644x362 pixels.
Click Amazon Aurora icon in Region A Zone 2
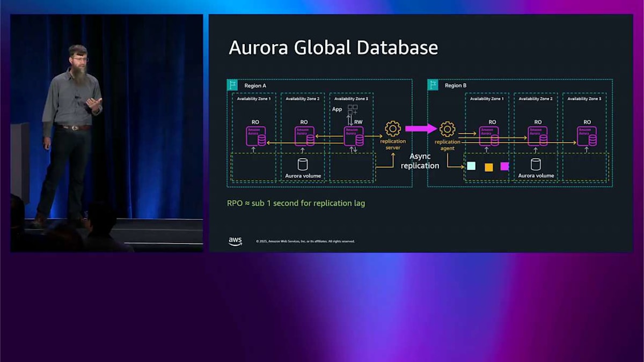click(304, 136)
